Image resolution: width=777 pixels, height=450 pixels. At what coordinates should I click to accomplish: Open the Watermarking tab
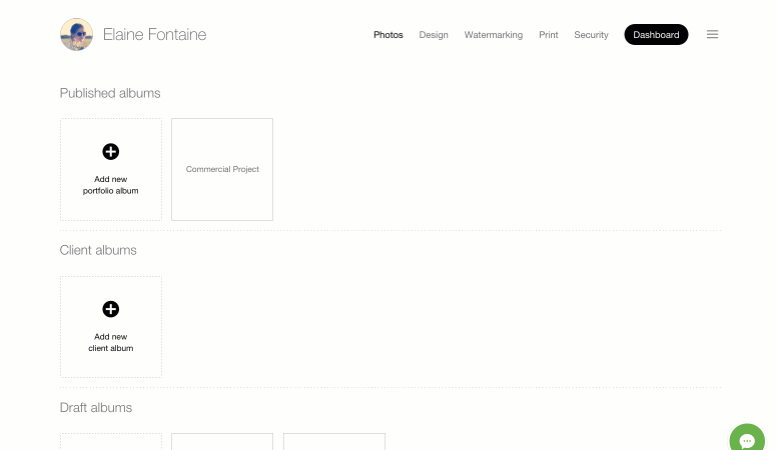[x=494, y=35]
